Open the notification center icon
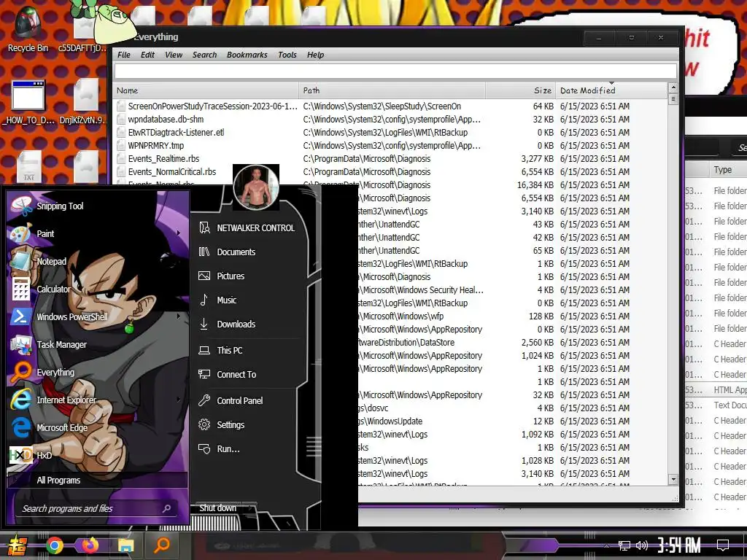Screen dimensions: 747x560 (x=723, y=545)
